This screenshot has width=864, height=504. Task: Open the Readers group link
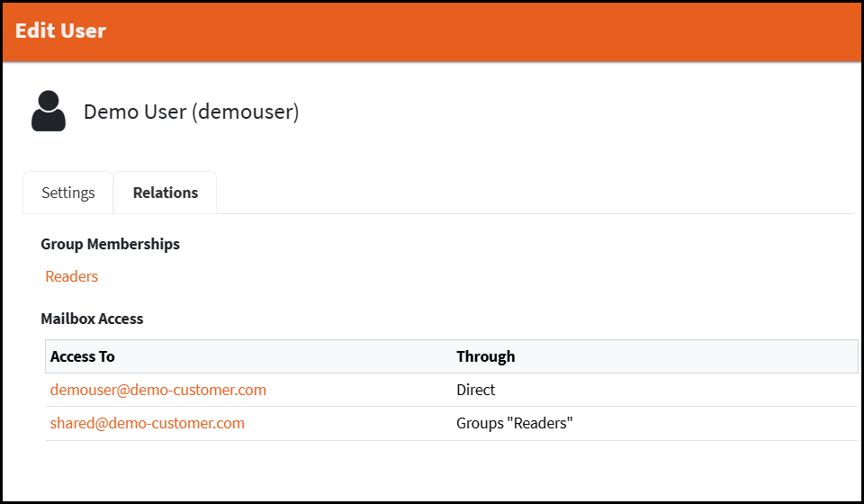(72, 276)
